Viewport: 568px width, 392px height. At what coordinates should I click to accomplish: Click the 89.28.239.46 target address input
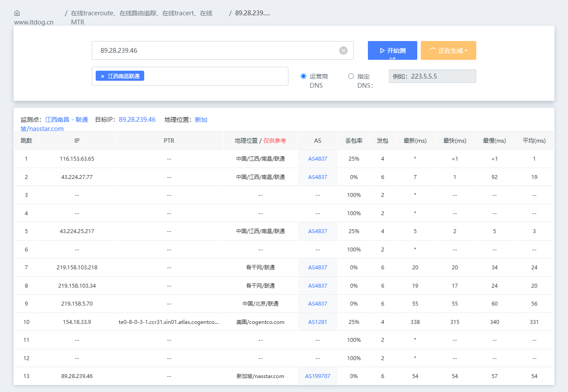223,51
